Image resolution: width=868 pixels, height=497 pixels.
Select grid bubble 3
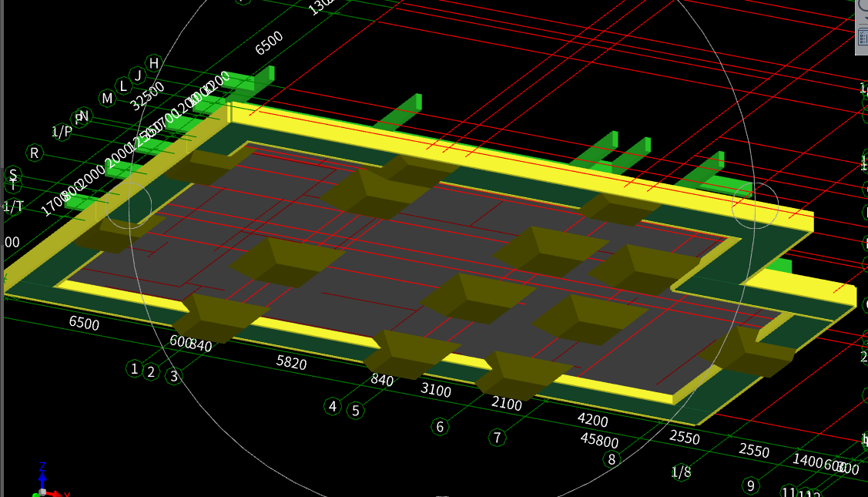174,376
